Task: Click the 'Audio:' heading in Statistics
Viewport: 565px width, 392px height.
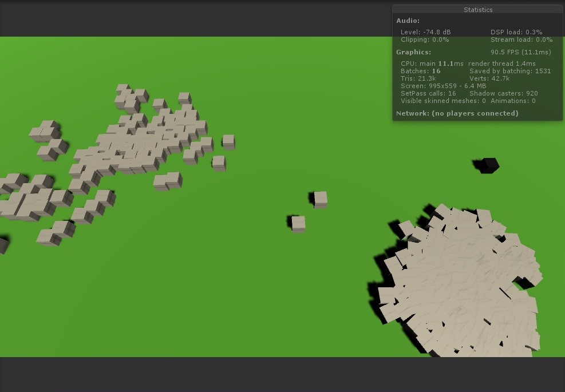Action: [x=408, y=21]
